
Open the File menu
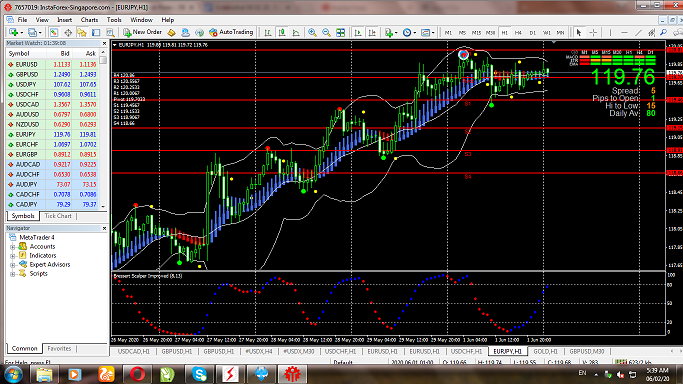[x=22, y=20]
